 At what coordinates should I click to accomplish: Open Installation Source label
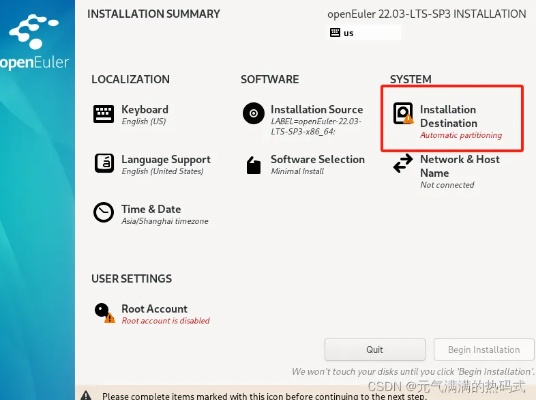tap(317, 109)
